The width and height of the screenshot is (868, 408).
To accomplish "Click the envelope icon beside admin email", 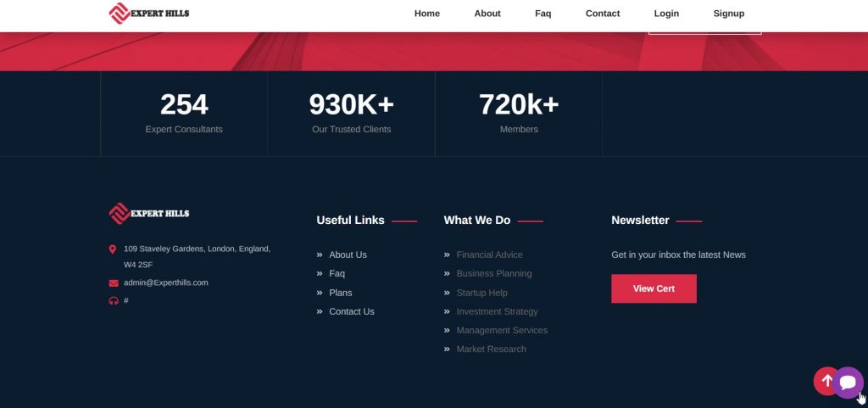I will 113,283.
